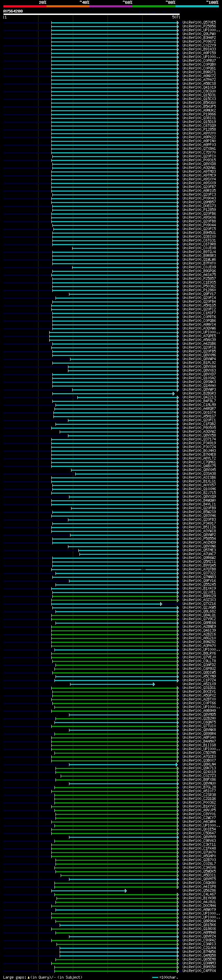The image size is (222, 980).
Task: Open the UniRef100_Q15CX3 entry
Action: (199, 99)
